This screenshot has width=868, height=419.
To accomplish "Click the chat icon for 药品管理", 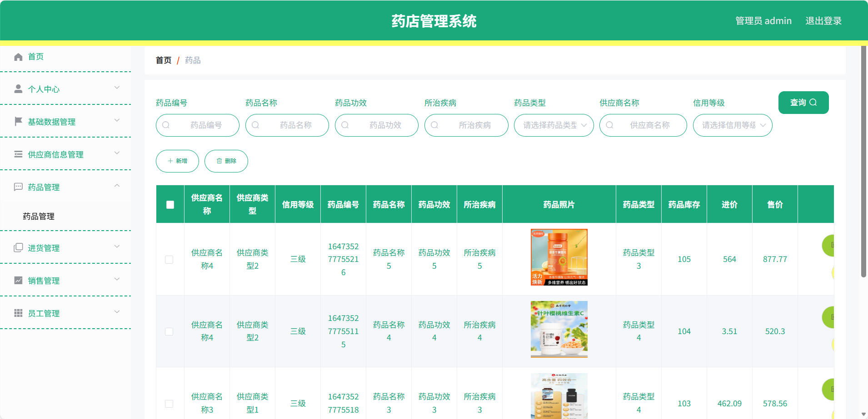I will (18, 187).
